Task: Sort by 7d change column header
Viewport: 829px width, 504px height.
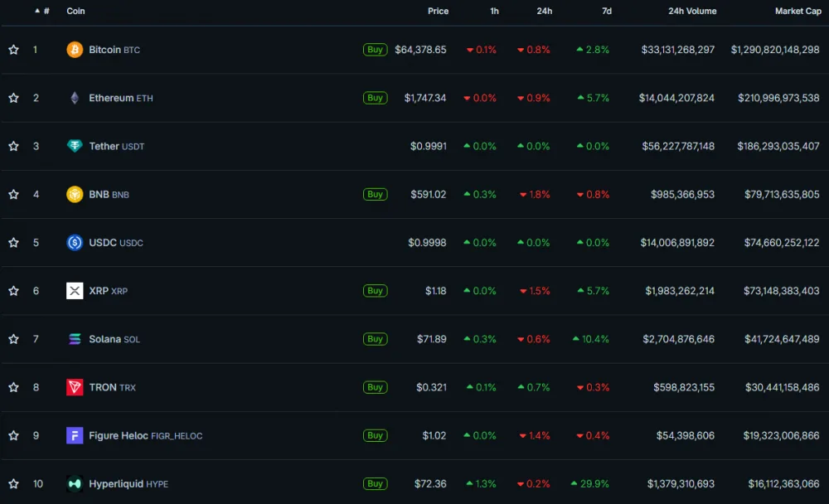Action: [607, 11]
